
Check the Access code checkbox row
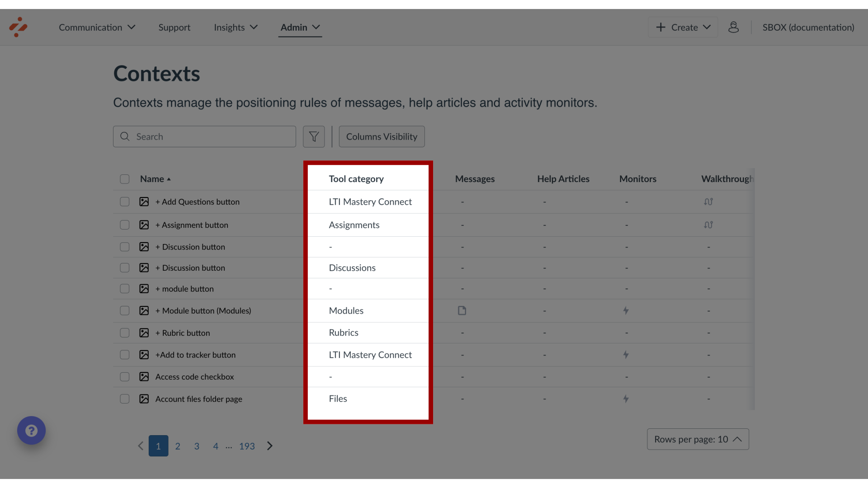[x=125, y=376]
